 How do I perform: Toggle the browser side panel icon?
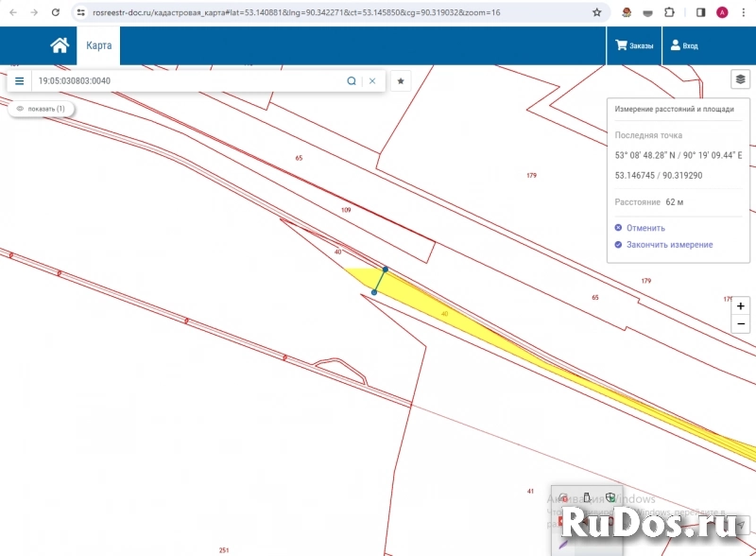(700, 12)
